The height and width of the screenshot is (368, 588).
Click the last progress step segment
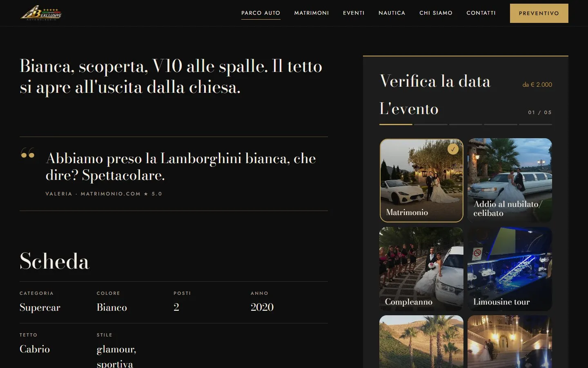pos(535,124)
